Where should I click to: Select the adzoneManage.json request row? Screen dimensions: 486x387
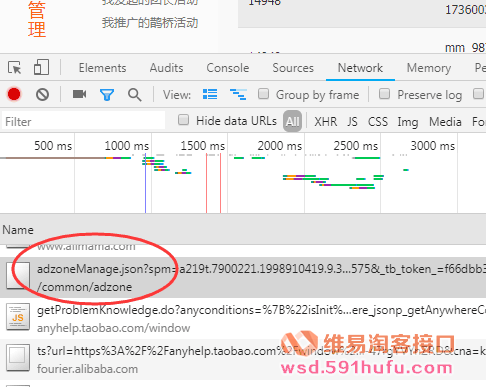pos(243,277)
